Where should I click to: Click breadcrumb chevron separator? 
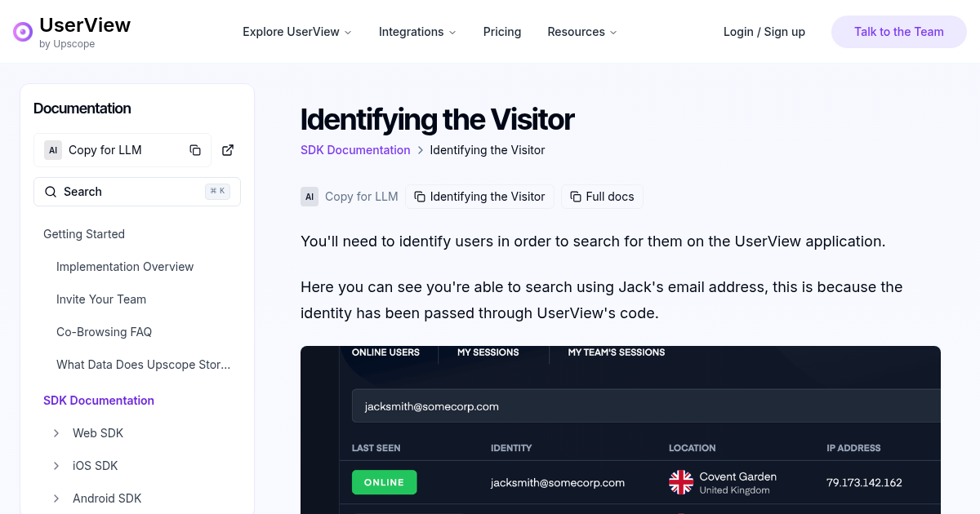(421, 150)
